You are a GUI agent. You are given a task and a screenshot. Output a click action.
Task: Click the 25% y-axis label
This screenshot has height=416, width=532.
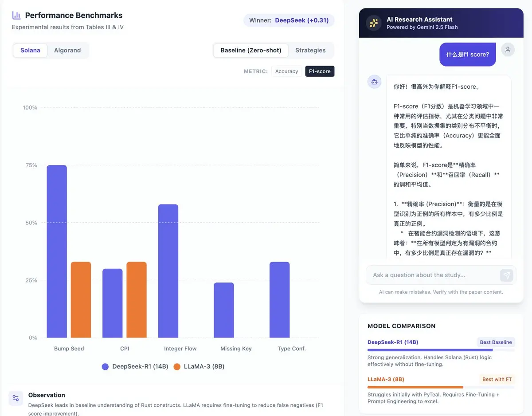coord(31,280)
